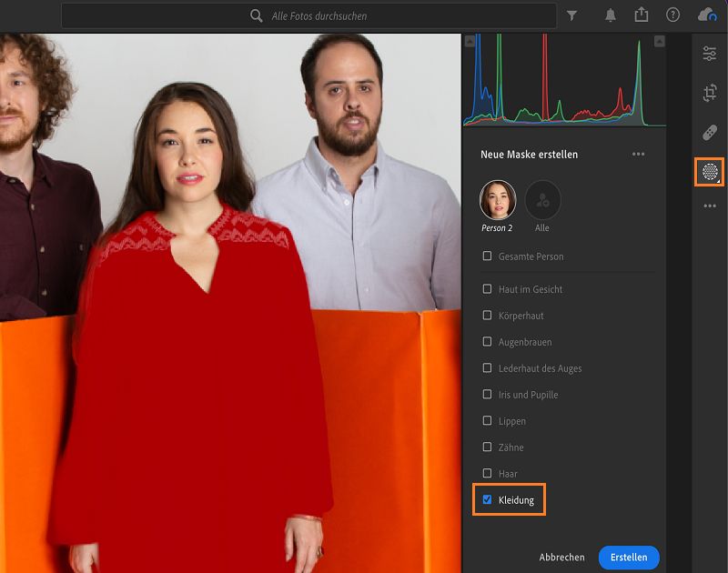Toggle shadow clipping indicator in histogram
Viewport: 728px width, 573px height.
pos(470,41)
